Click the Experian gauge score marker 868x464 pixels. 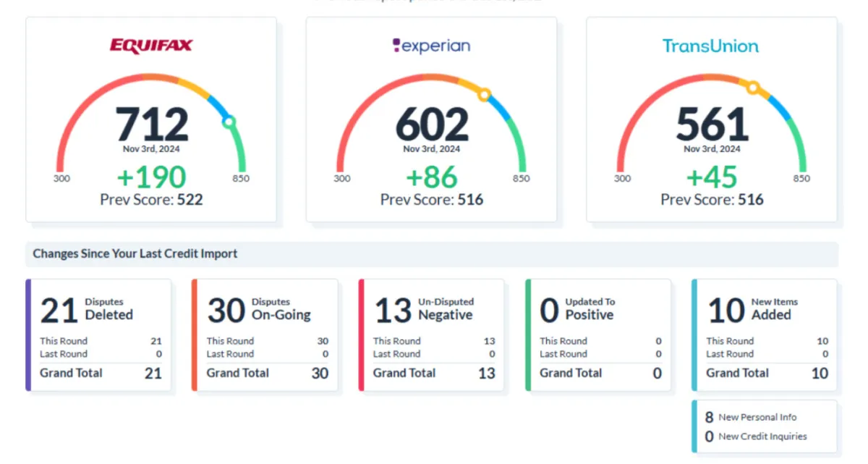pos(485,94)
